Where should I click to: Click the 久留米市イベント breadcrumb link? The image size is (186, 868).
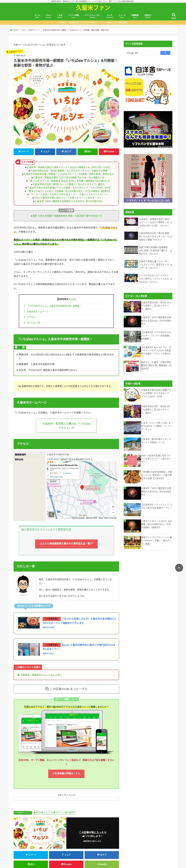coord(34,30)
